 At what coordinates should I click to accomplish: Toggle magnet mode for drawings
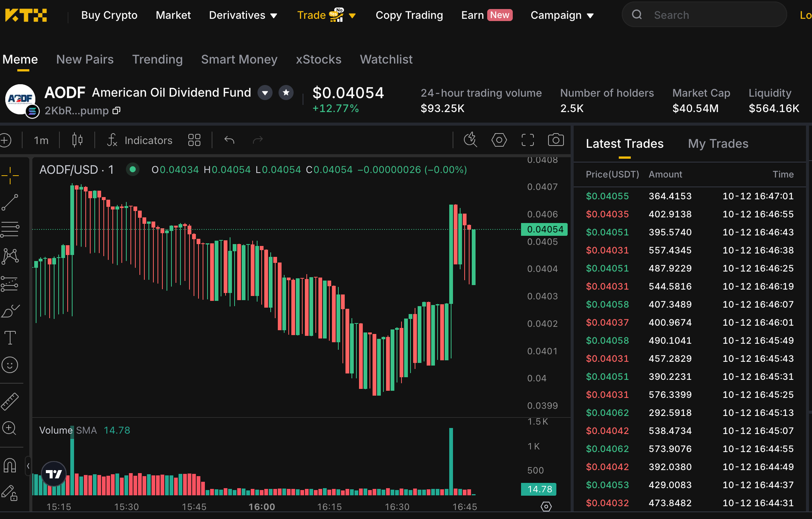(10, 465)
